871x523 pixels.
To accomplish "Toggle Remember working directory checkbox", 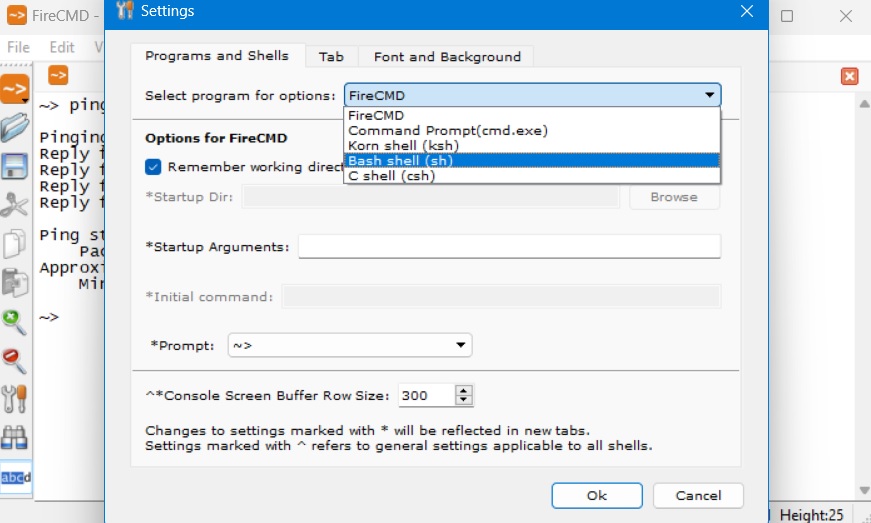I will pos(153,167).
